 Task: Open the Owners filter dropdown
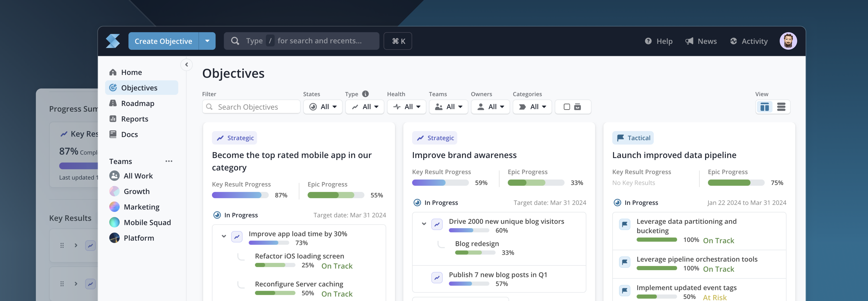(x=491, y=107)
